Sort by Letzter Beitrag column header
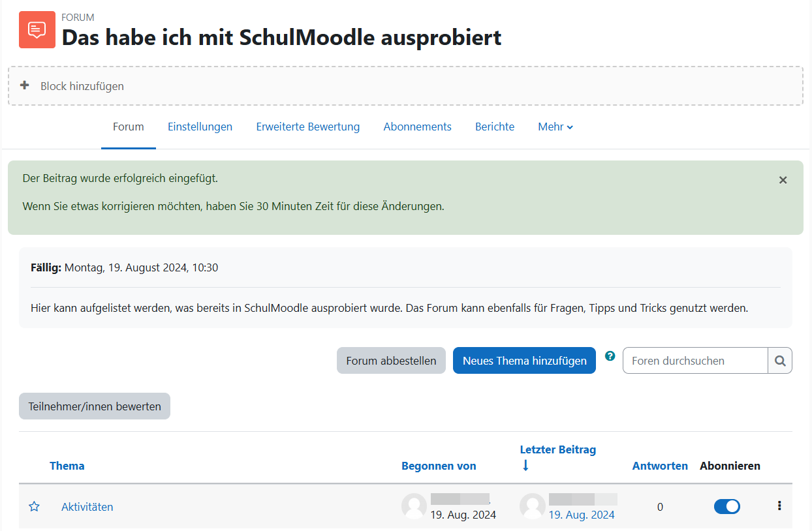This screenshot has width=812, height=531. pyautogui.click(x=558, y=449)
